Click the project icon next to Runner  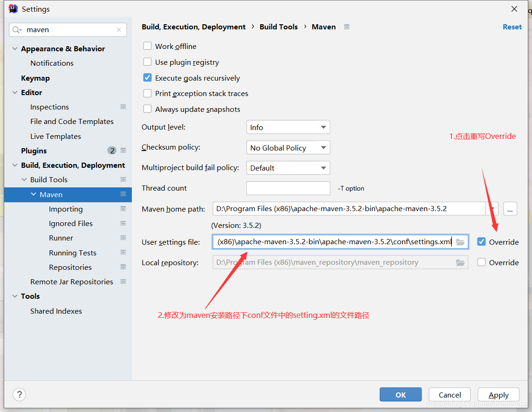click(x=123, y=238)
